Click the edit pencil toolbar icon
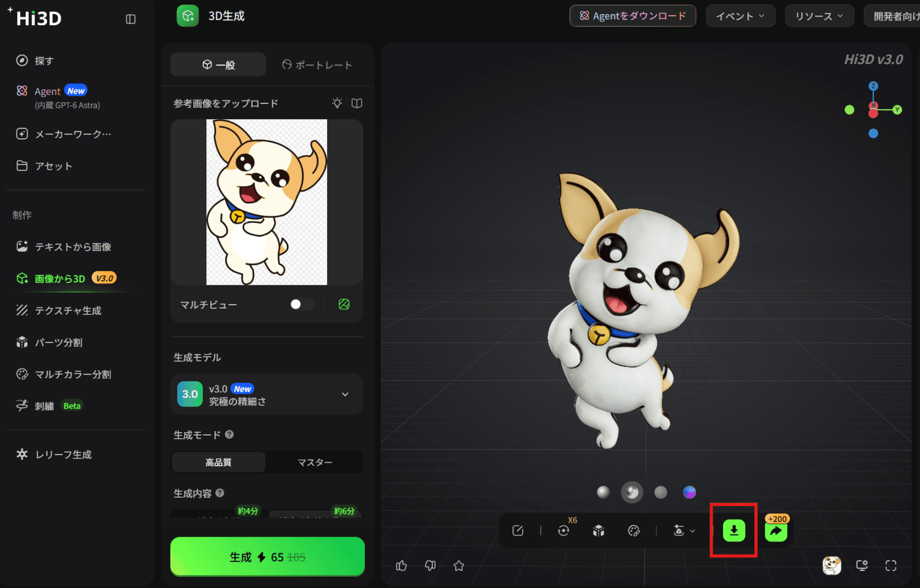The height and width of the screenshot is (588, 920). pyautogui.click(x=518, y=531)
